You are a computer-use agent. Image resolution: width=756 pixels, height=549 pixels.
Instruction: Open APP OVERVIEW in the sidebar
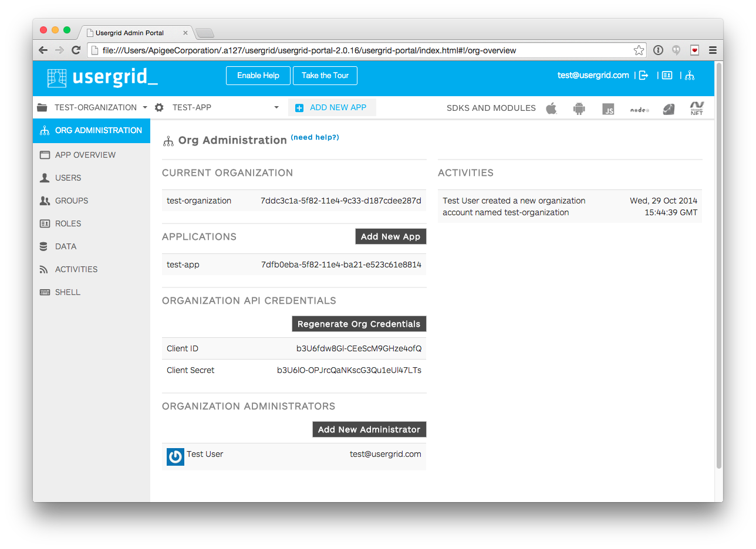(x=92, y=155)
